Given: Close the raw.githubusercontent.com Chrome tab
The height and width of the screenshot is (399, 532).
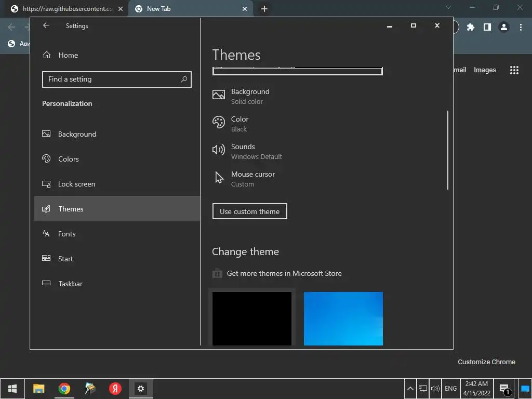Looking at the screenshot, I should (x=121, y=9).
